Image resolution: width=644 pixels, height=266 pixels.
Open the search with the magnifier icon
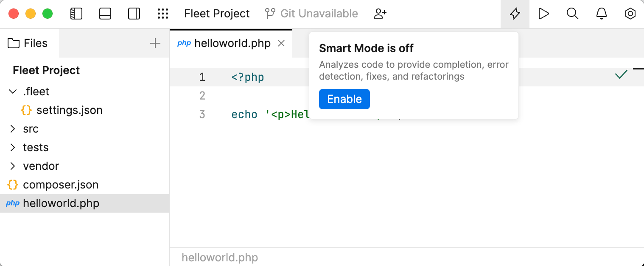(x=572, y=14)
